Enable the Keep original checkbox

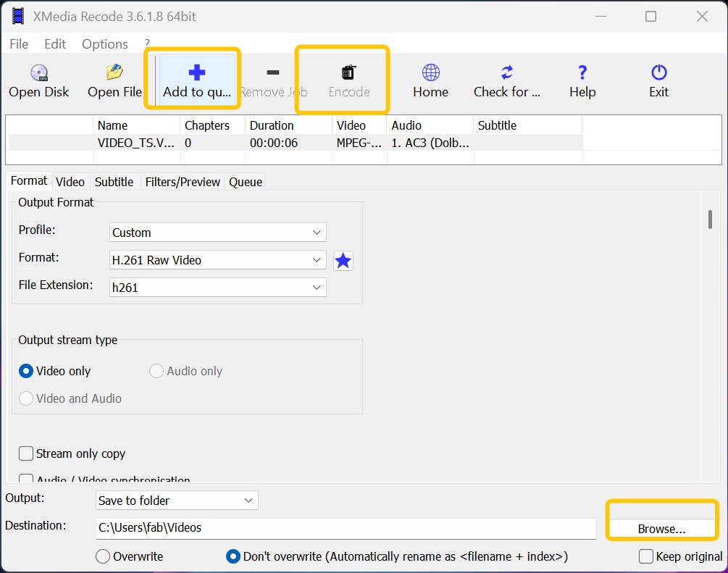644,556
